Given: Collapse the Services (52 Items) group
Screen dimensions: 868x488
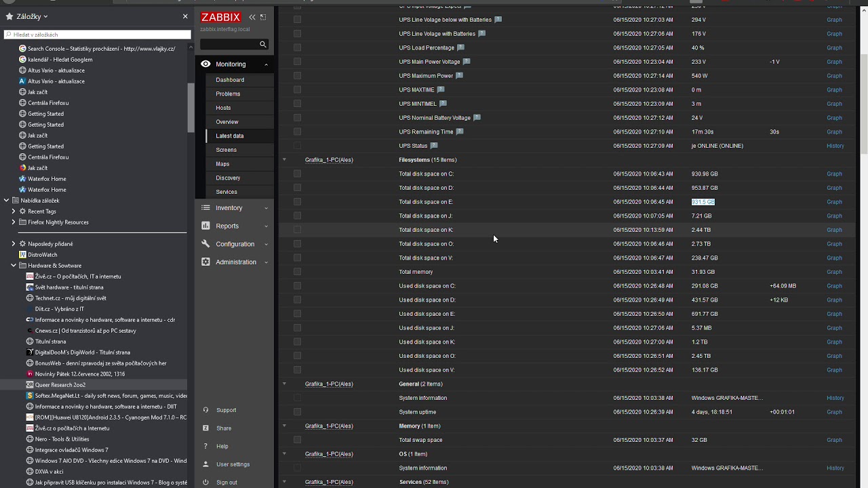Looking at the screenshot, I should click(284, 482).
